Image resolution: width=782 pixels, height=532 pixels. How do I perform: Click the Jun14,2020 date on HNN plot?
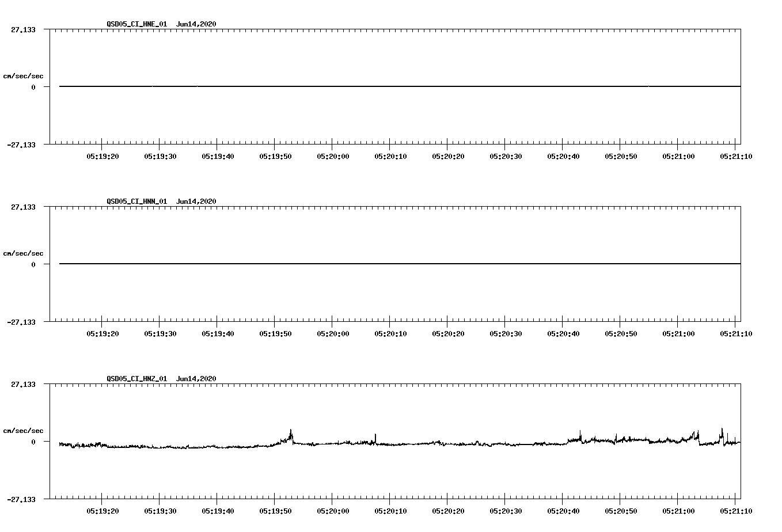pyautogui.click(x=196, y=202)
